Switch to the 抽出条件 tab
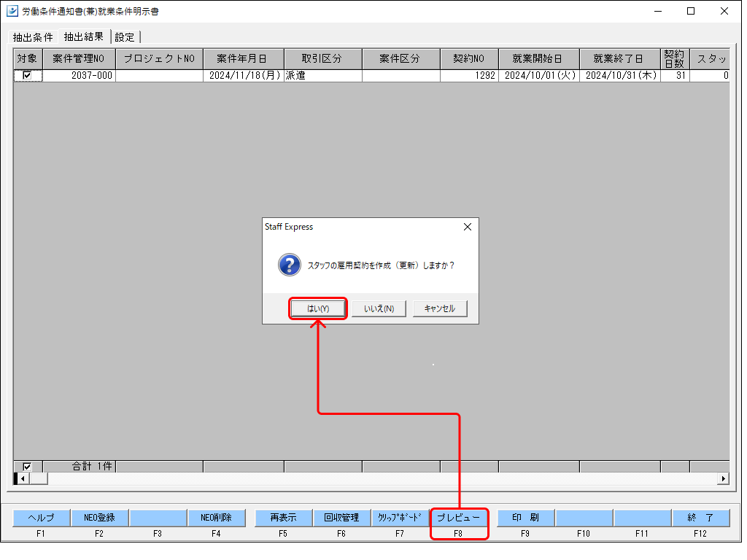 pos(33,36)
